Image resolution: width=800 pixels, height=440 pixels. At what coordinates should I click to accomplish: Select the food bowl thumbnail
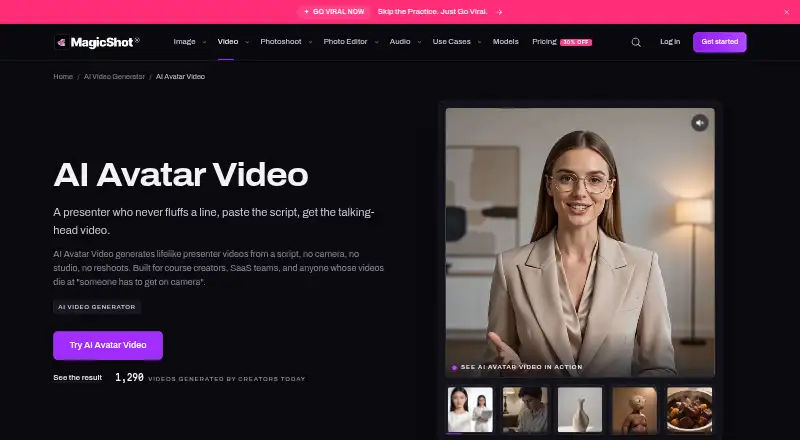(x=689, y=409)
